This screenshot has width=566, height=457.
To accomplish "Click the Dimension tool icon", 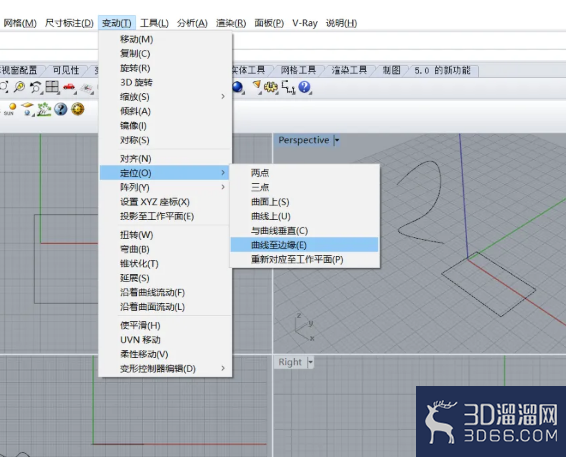I will [288, 87].
